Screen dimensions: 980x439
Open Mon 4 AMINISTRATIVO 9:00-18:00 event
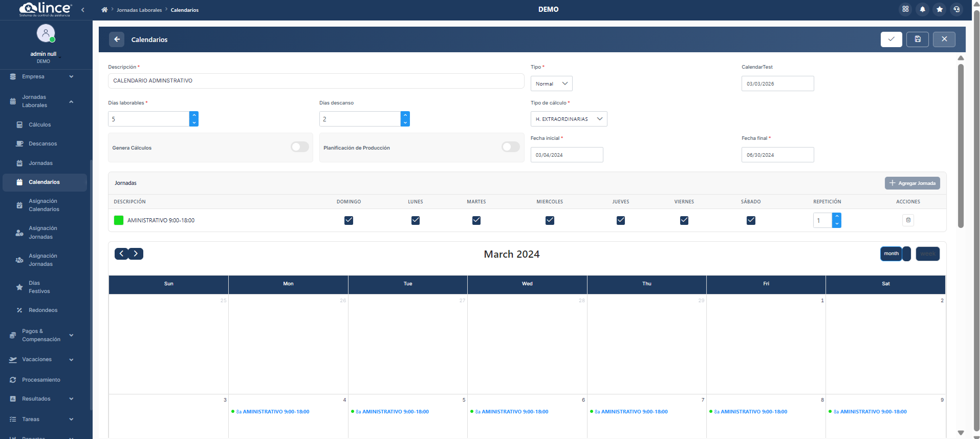pyautogui.click(x=271, y=411)
